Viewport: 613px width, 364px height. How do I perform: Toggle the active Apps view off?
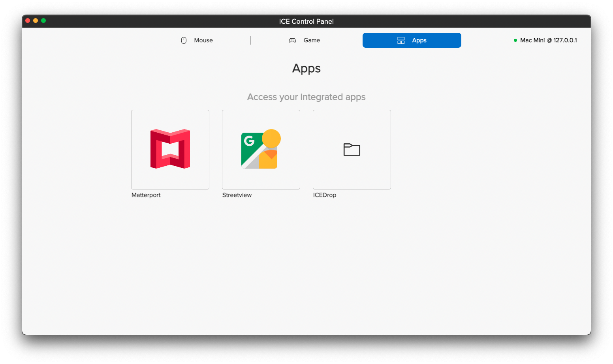click(412, 40)
